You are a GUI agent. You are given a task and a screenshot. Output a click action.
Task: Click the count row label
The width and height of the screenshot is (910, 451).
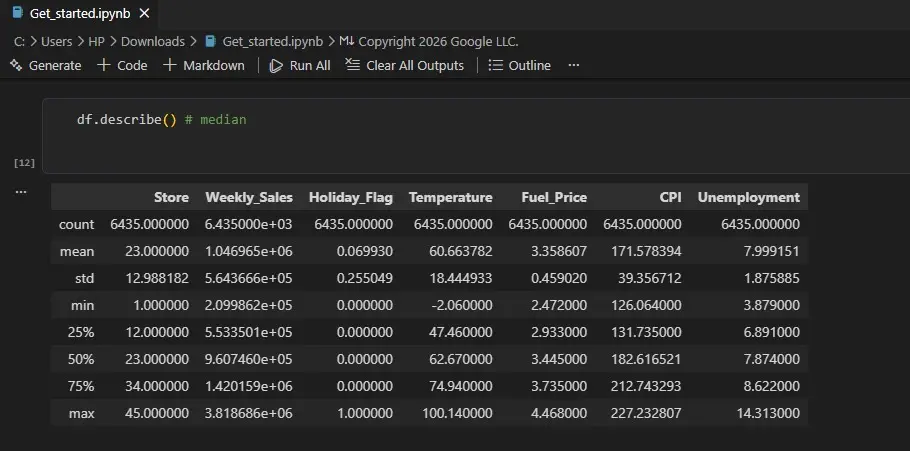76,225
